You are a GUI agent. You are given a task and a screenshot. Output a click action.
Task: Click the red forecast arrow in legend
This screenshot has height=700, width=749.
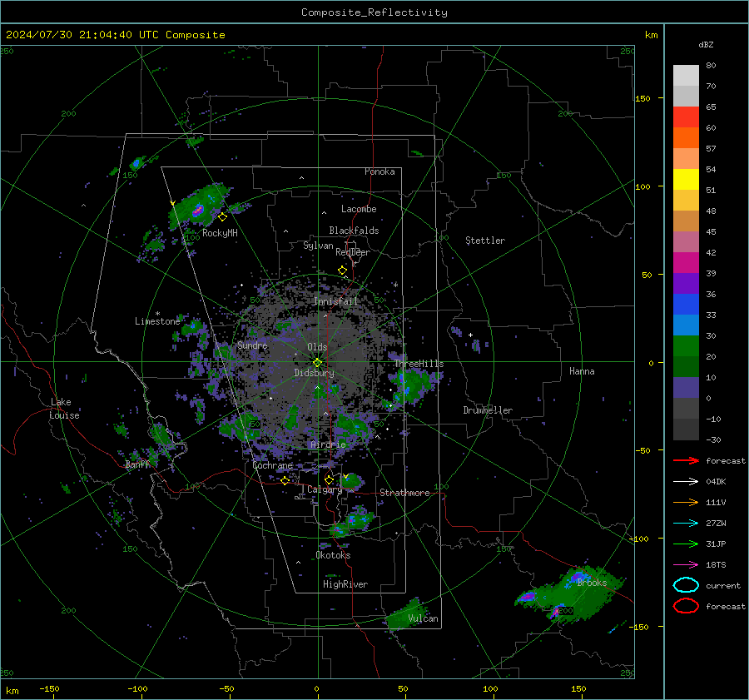tap(686, 460)
